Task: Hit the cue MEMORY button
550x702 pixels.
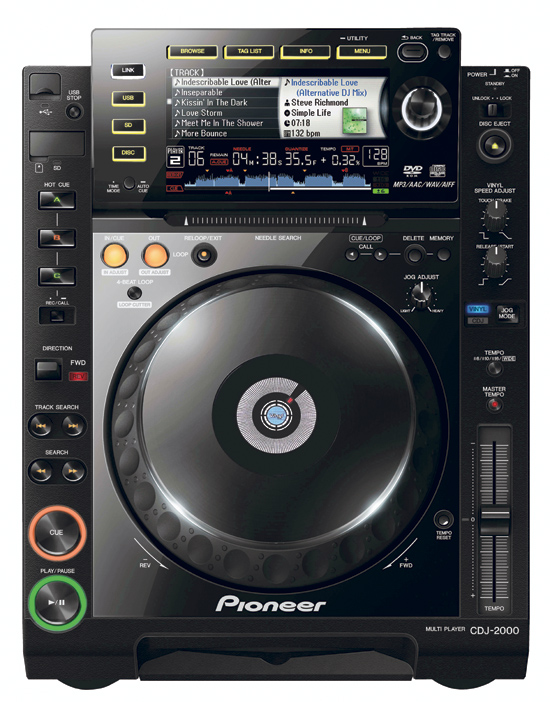Action: click(x=443, y=255)
